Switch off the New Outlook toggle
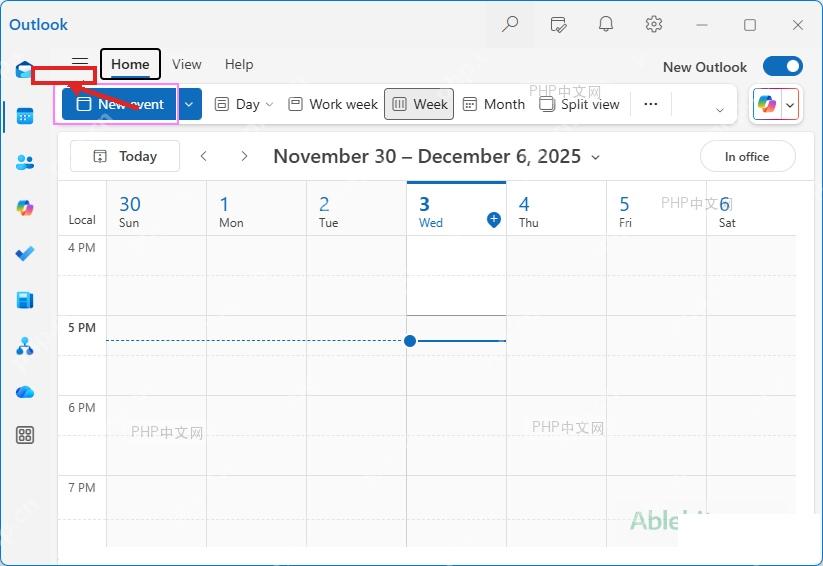 [783, 67]
